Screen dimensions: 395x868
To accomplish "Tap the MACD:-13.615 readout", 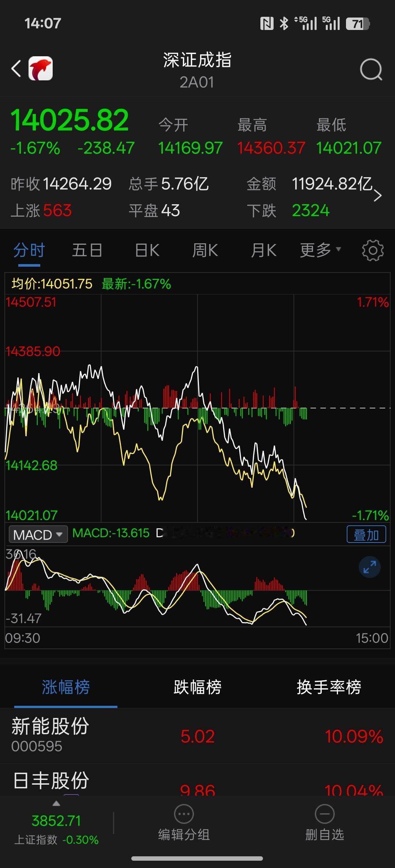I will [111, 533].
